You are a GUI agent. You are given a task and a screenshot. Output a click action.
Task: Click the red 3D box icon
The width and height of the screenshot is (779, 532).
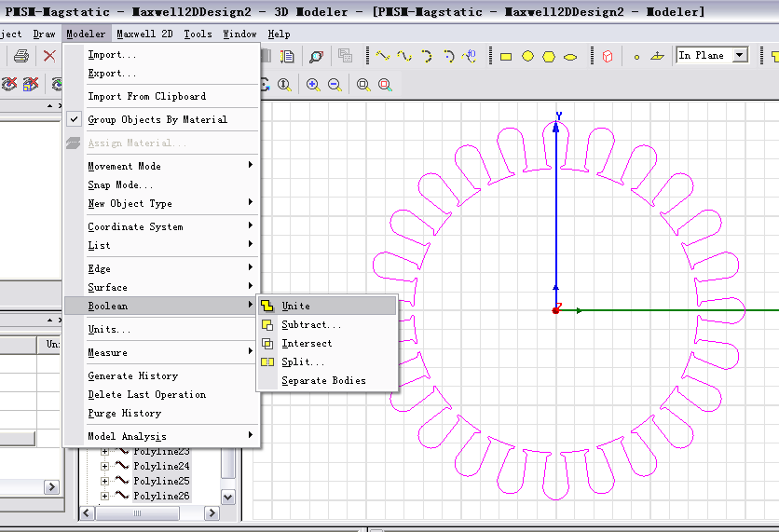pos(608,56)
